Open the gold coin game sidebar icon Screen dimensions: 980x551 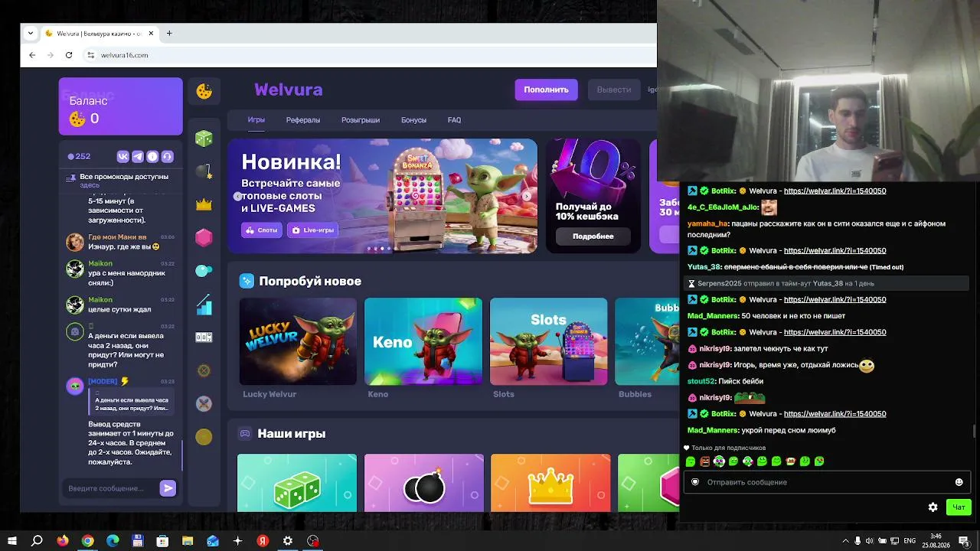click(204, 436)
